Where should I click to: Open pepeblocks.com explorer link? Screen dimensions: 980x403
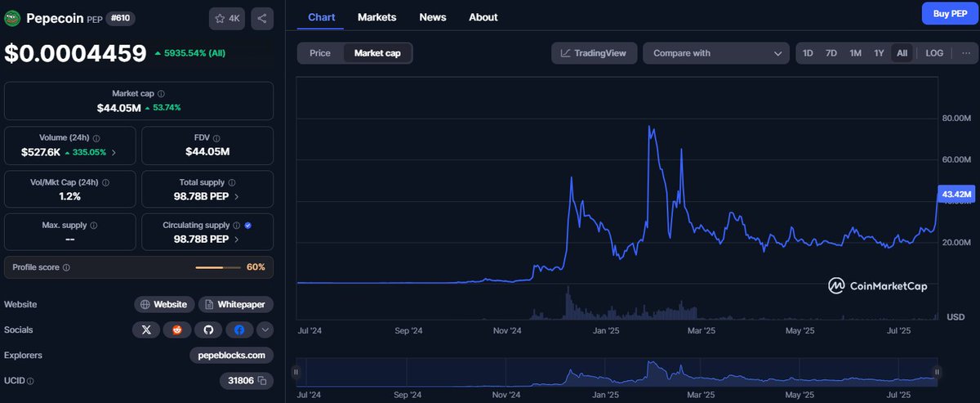point(232,355)
